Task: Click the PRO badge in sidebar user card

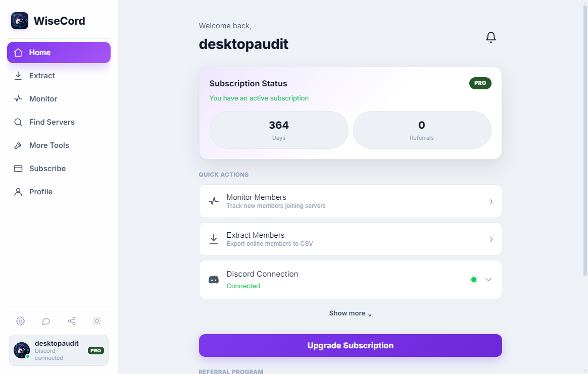Action: point(96,350)
